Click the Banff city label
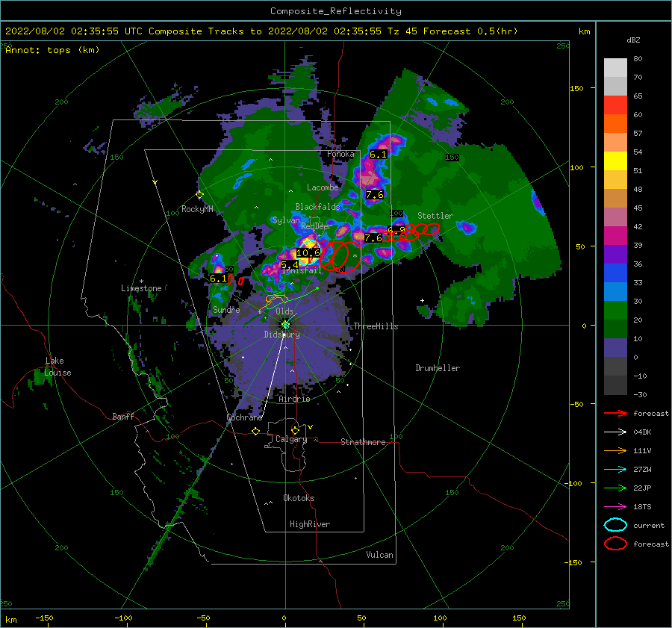 tap(123, 416)
